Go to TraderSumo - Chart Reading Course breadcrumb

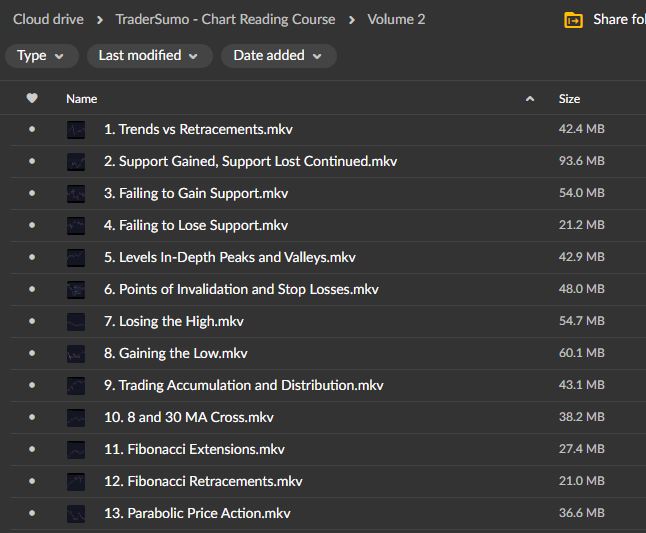tap(225, 19)
